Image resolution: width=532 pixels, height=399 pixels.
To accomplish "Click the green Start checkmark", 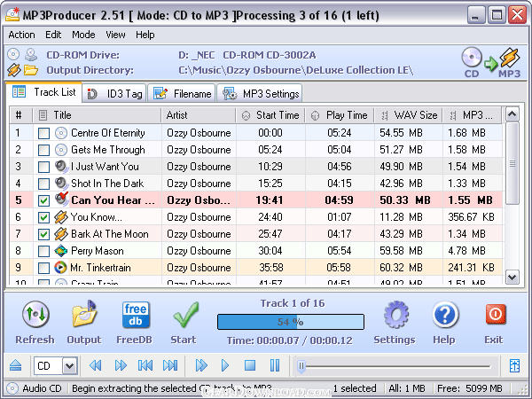I will coord(184,323).
